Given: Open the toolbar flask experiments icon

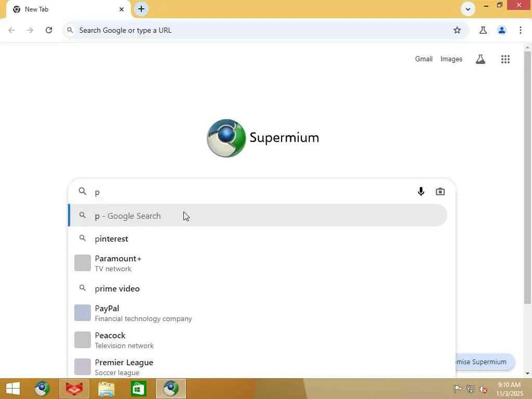Looking at the screenshot, I should (483, 30).
